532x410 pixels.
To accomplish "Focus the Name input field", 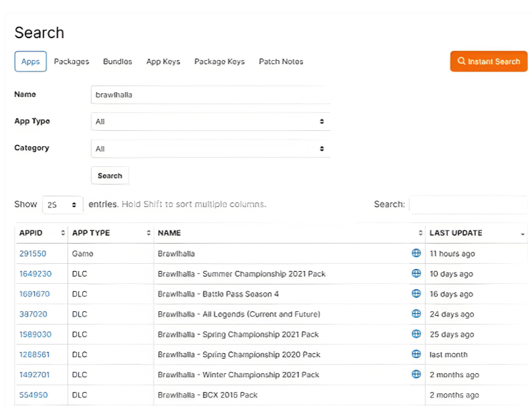I will 210,95.
